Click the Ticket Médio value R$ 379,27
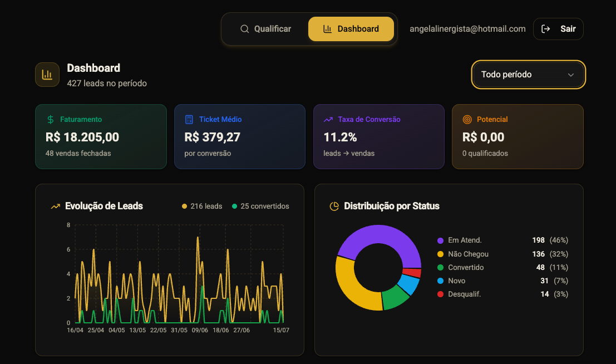The width and height of the screenshot is (616, 364). (212, 137)
